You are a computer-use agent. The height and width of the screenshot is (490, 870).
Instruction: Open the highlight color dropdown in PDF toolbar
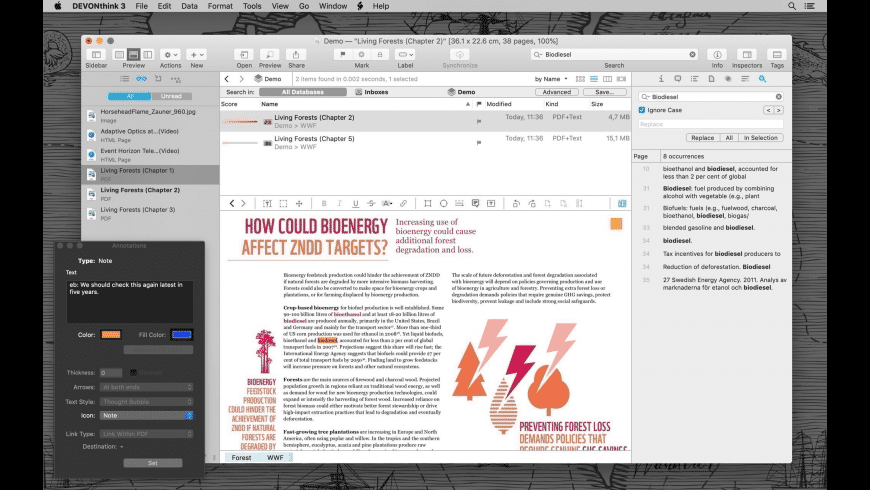pyautogui.click(x=387, y=204)
